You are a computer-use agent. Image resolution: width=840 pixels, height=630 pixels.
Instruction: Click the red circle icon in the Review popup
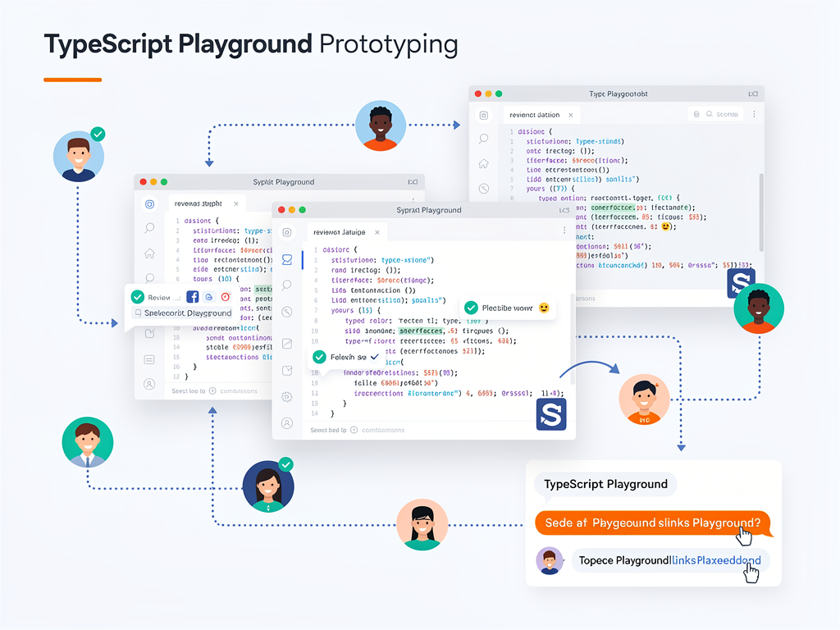click(x=226, y=297)
